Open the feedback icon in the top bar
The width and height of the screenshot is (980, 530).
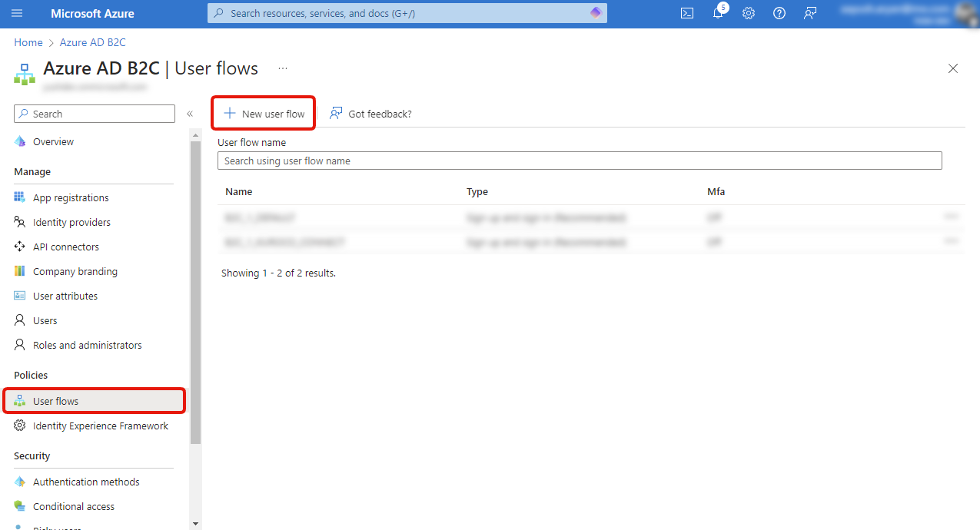[809, 13]
